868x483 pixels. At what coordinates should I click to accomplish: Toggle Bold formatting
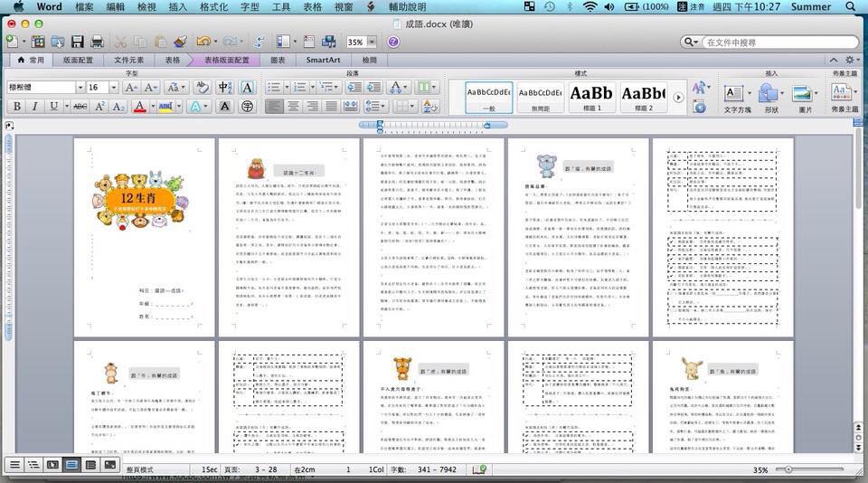tap(16, 107)
